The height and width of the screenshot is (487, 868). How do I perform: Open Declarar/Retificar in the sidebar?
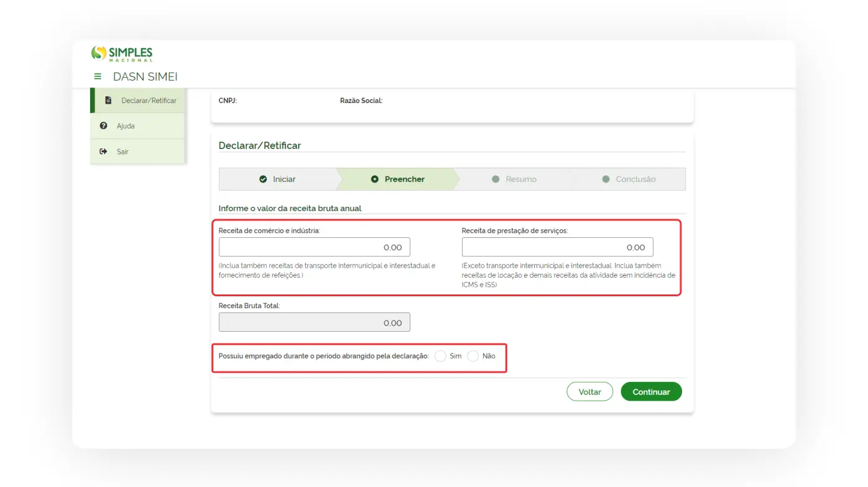(x=149, y=101)
